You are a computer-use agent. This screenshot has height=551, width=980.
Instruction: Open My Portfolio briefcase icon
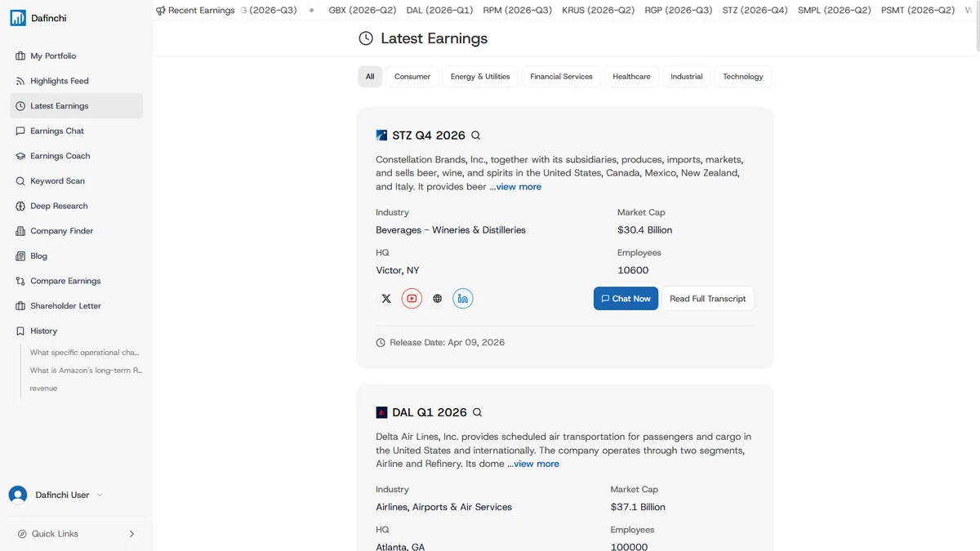pos(20,56)
